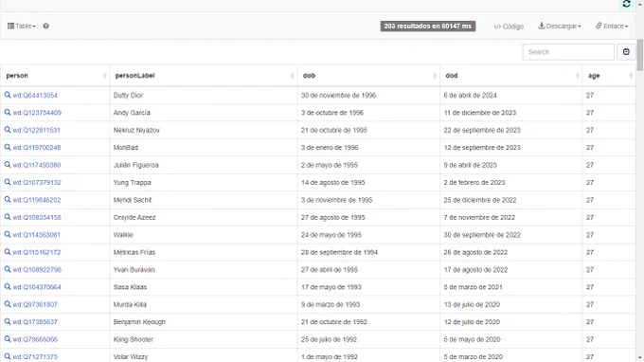644x362 pixels.
Task: Sort by the person column
Action: tap(55, 76)
